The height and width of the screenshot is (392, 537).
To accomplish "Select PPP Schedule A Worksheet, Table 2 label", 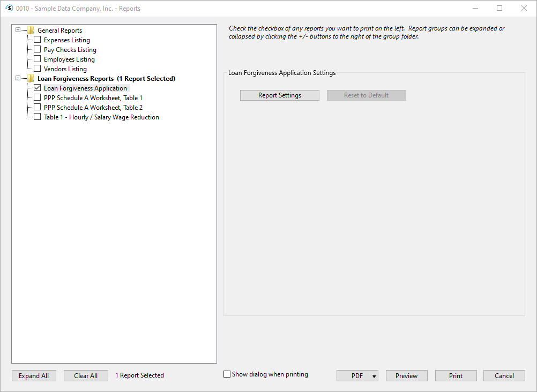I will [93, 108].
